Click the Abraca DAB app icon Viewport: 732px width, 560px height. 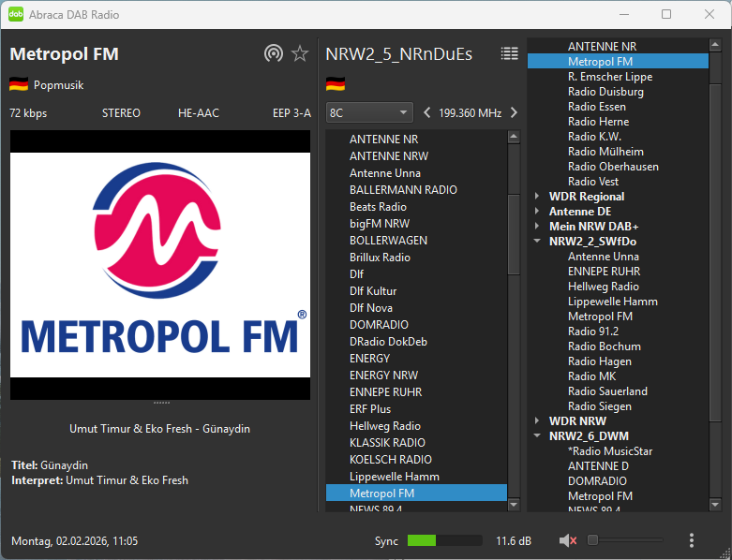(16, 14)
